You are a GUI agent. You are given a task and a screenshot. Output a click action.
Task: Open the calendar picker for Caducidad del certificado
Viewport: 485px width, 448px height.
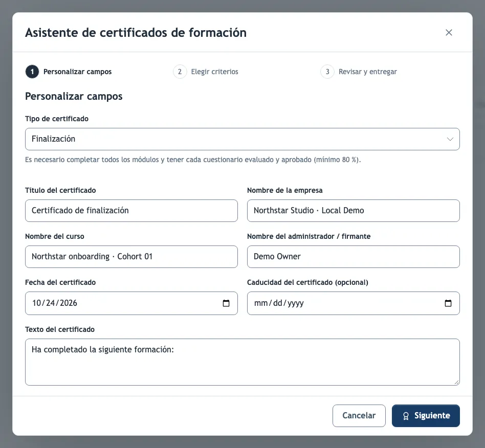[x=448, y=303]
